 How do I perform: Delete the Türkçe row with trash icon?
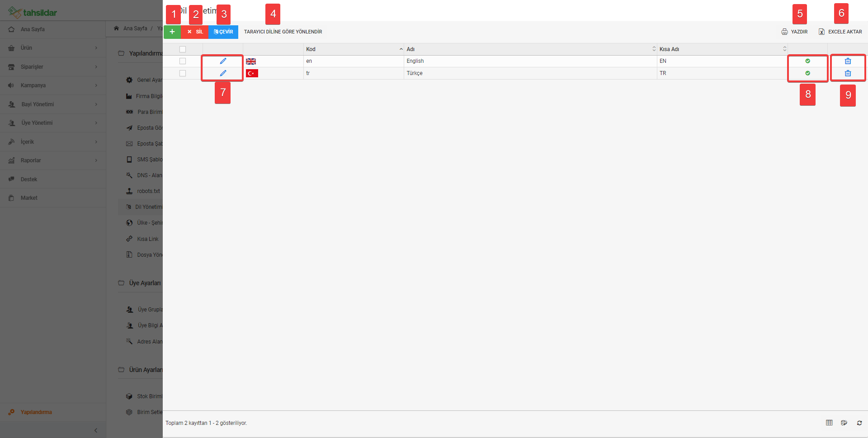848,73
